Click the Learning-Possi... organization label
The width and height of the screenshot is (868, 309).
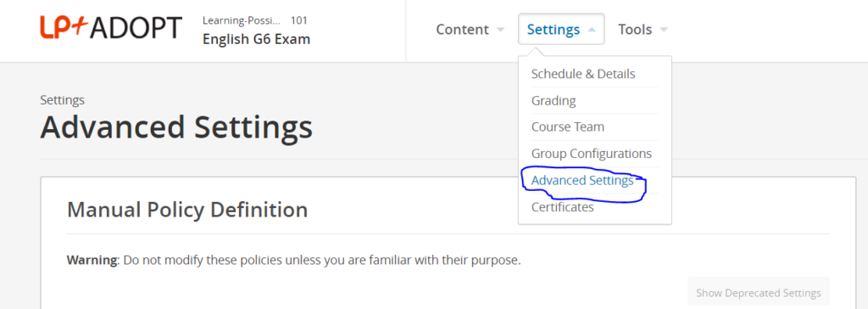click(241, 21)
